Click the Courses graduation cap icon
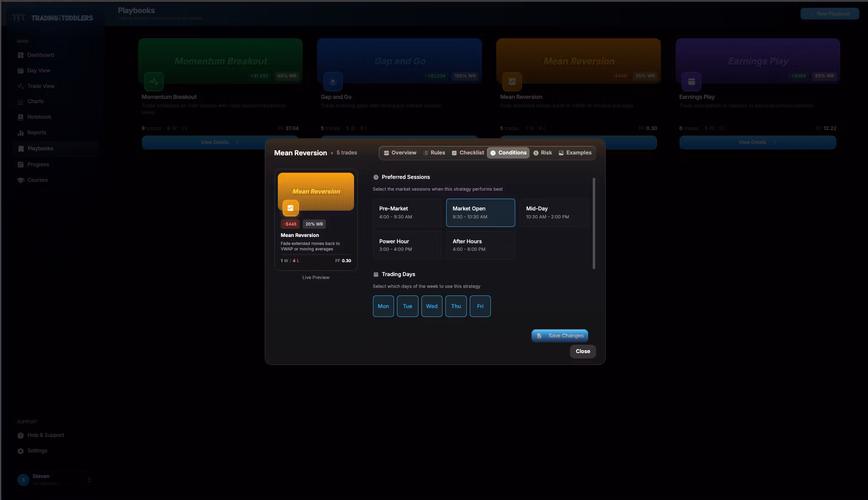This screenshot has width=868, height=500. coord(21,180)
